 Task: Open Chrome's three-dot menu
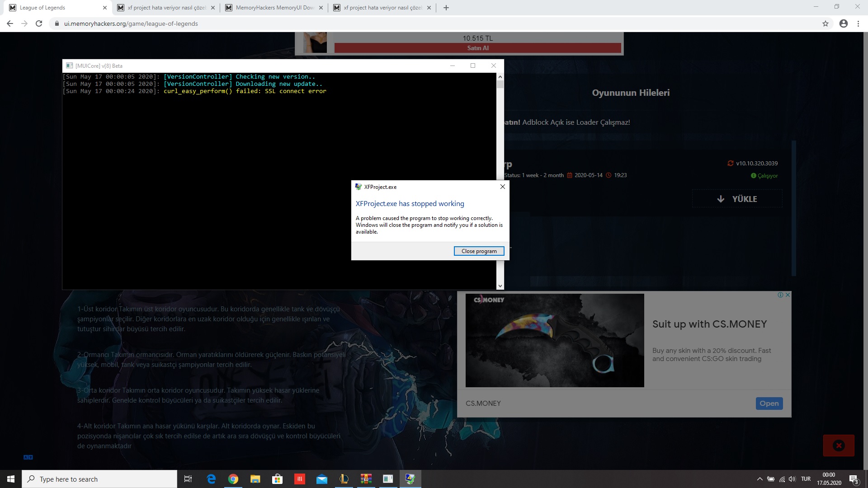click(858, 23)
